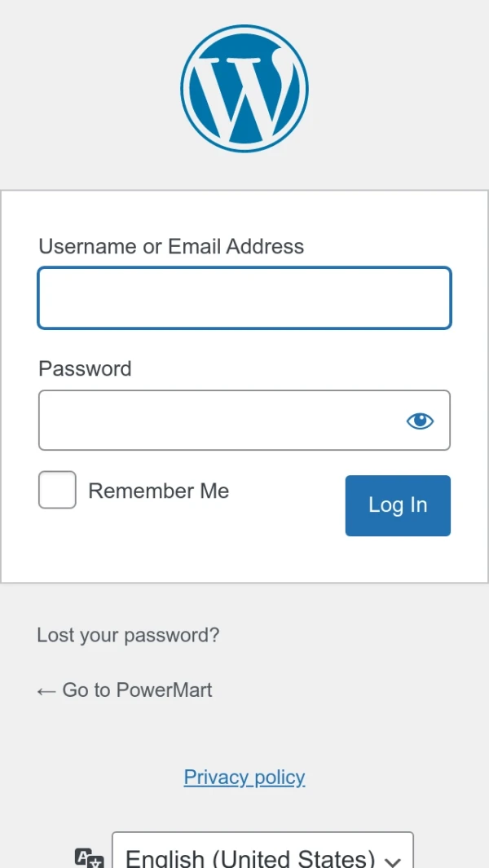This screenshot has width=489, height=868.
Task: Select the English (United States) language text
Action: pyautogui.click(x=250, y=858)
